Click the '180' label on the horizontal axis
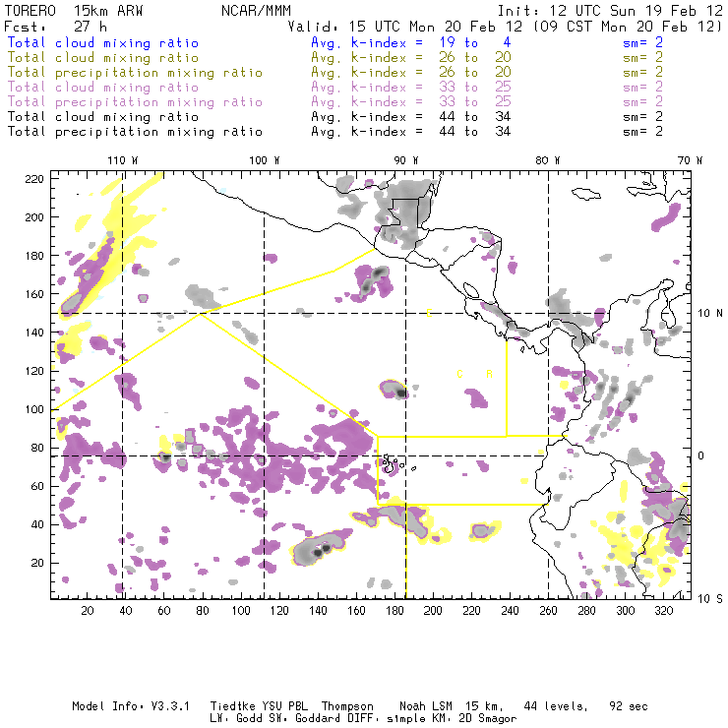Viewport: 728px width, 728px height. pyautogui.click(x=394, y=611)
